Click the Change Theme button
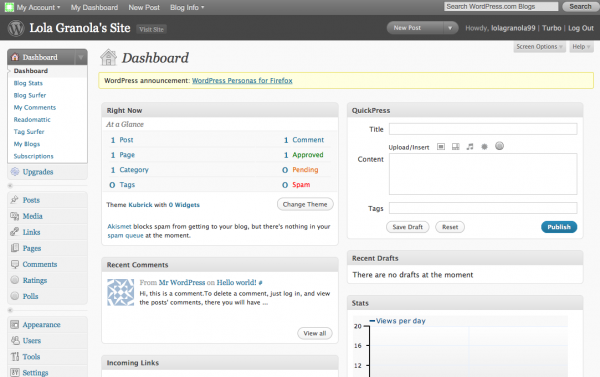This screenshot has width=600, height=377. (305, 204)
